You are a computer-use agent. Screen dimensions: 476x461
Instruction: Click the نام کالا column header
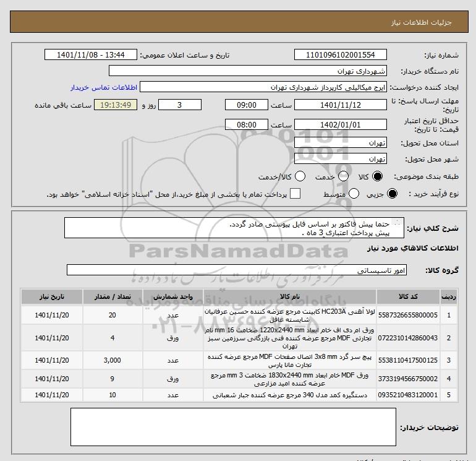(290, 296)
